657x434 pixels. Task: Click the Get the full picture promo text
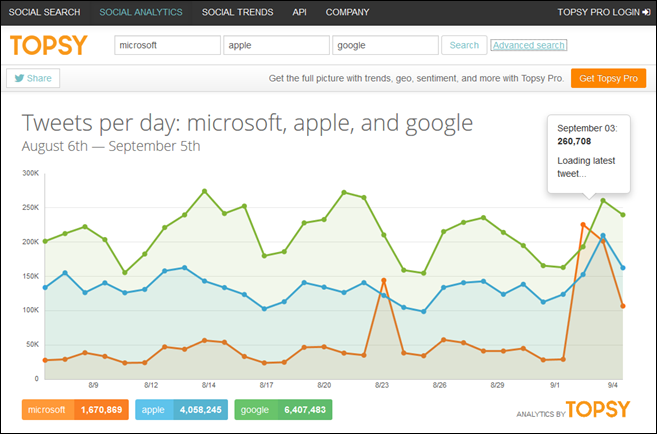(416, 78)
